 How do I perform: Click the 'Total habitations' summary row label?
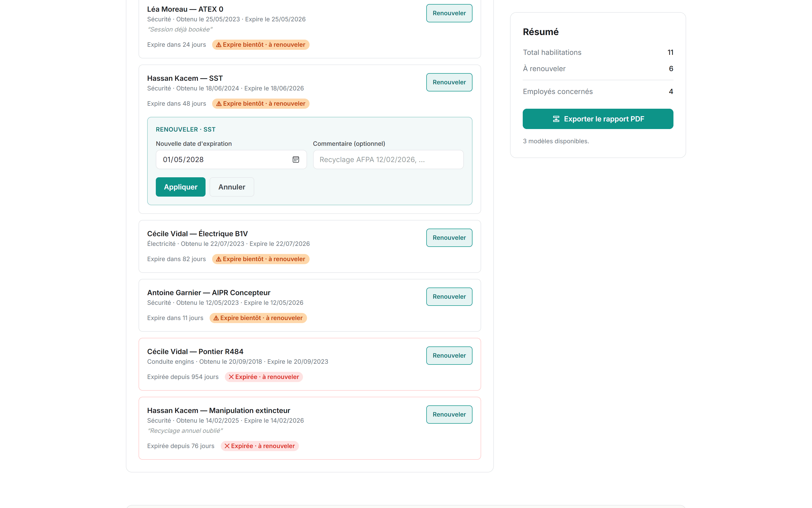[x=552, y=52]
